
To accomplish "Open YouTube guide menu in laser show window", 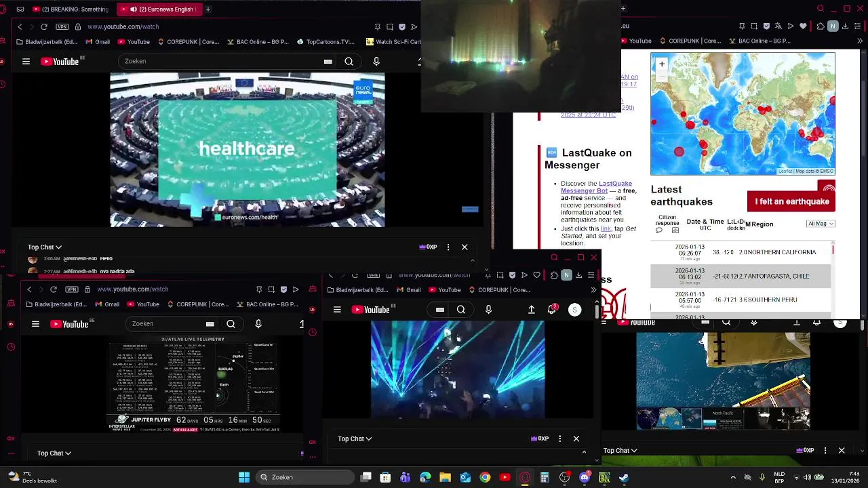I will [x=337, y=310].
